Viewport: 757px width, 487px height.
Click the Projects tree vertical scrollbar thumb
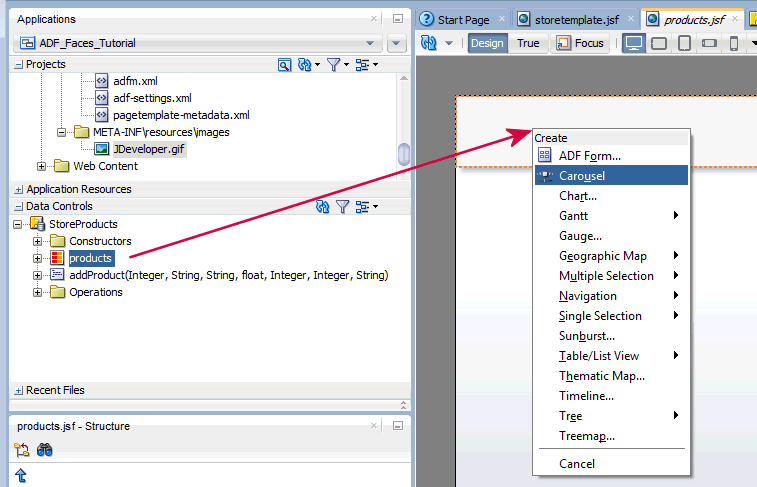[x=404, y=154]
